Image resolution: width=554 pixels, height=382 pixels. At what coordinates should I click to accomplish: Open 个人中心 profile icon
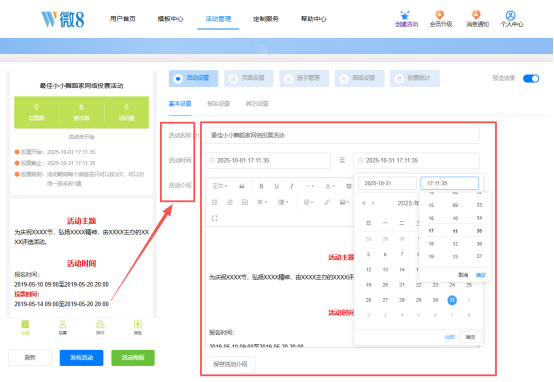pos(511,15)
